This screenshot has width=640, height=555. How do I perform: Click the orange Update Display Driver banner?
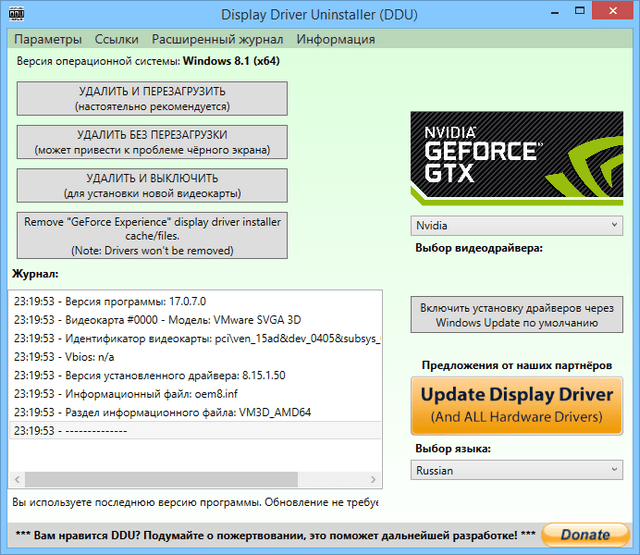click(516, 404)
